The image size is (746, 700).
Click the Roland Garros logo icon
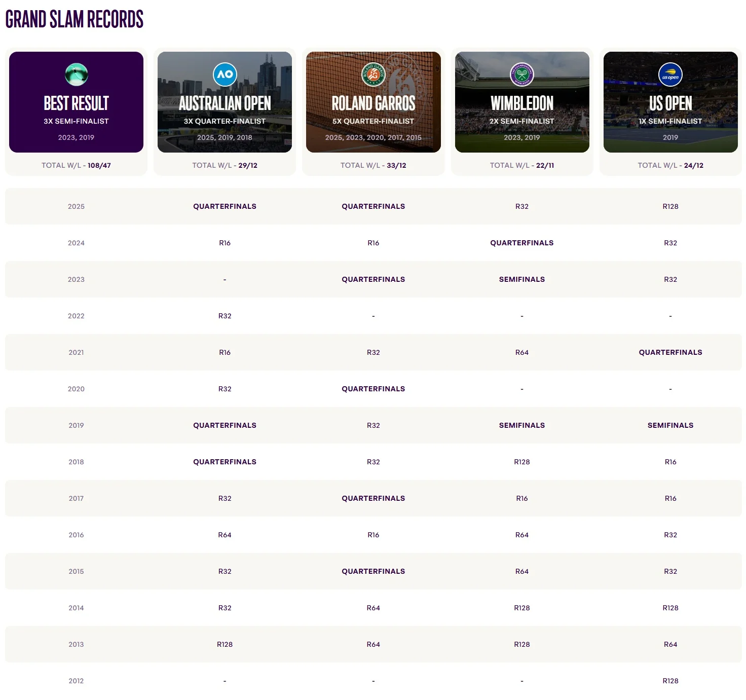point(373,75)
